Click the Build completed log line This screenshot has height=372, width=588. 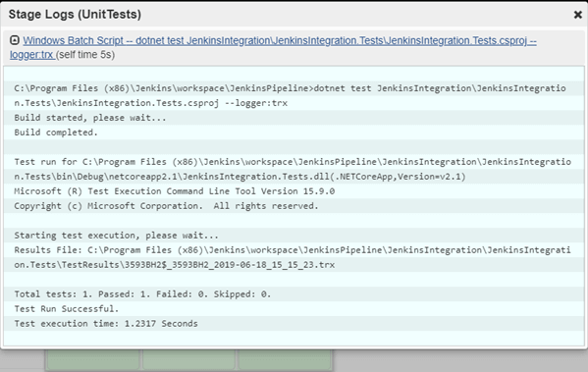(56, 133)
